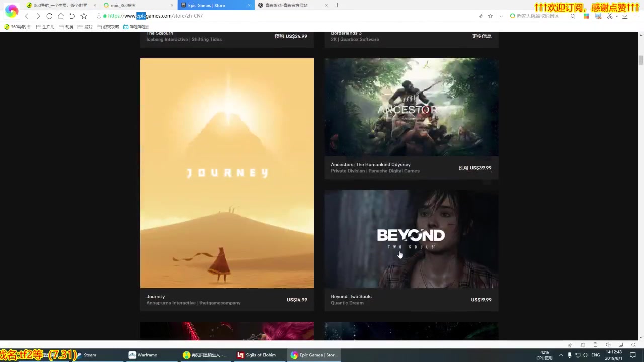This screenshot has height=362, width=644.
Task: Click the screenshot tool icon with scissors badge
Action: [598, 16]
